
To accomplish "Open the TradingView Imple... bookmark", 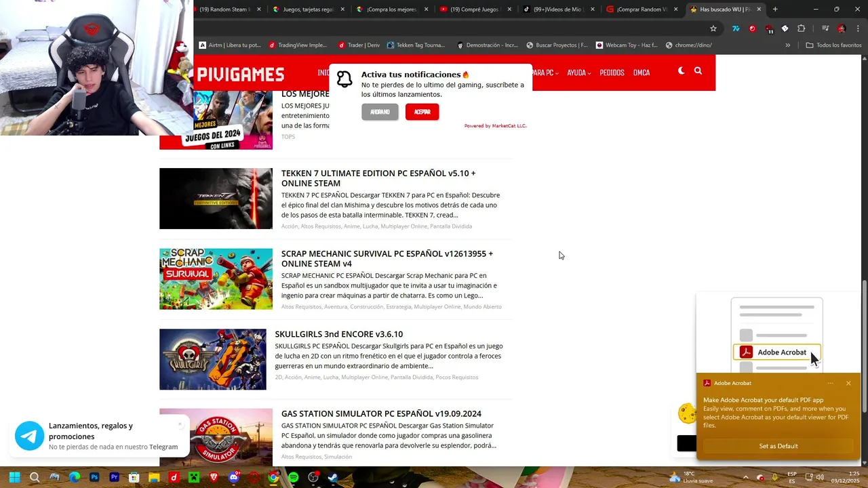I will point(297,45).
